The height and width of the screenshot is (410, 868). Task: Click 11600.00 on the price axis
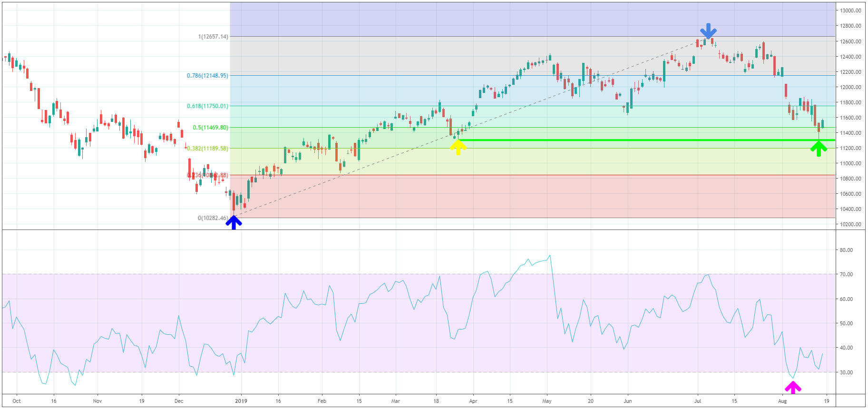pos(850,118)
